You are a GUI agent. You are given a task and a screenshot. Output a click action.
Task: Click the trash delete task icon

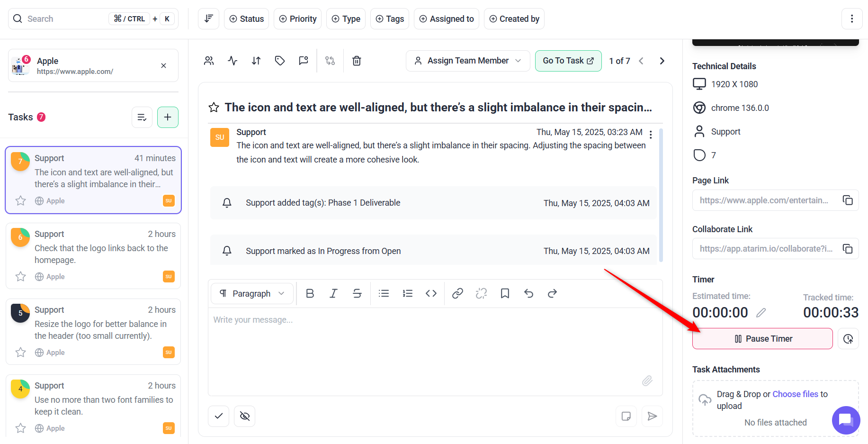[357, 61]
